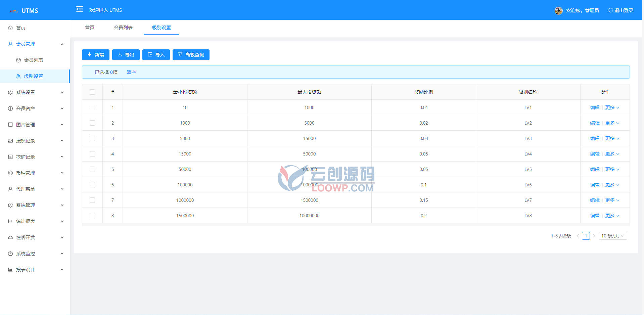Click 编辑 for the LV6 row
This screenshot has width=644, height=315.
point(595,185)
